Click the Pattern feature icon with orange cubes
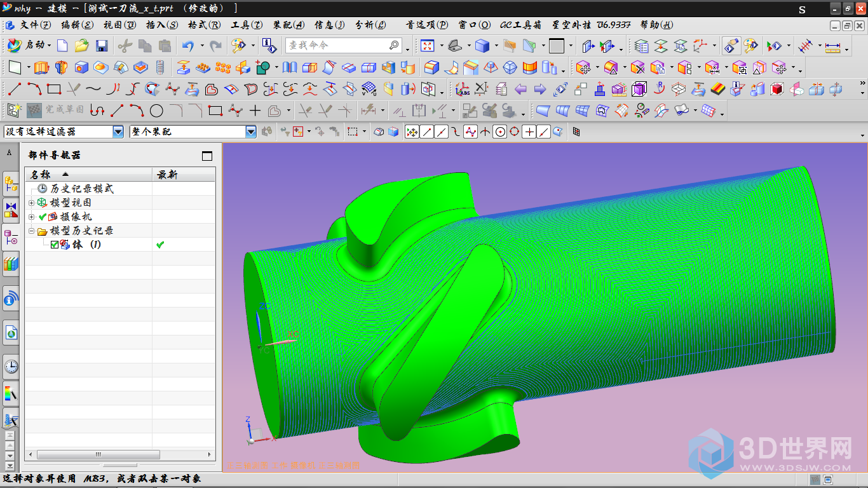Image resolution: width=868 pixels, height=488 pixels. tap(222, 67)
